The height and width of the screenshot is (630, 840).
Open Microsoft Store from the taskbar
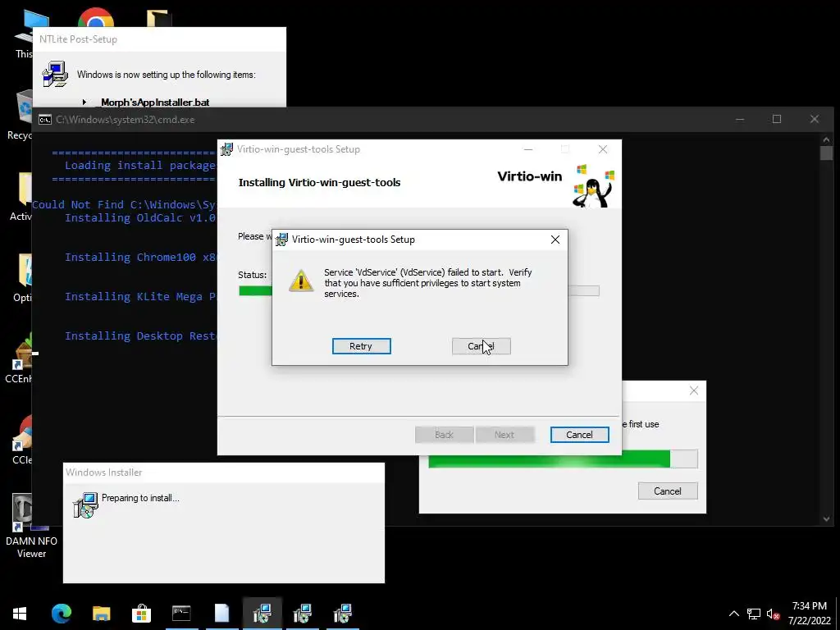tap(141, 614)
